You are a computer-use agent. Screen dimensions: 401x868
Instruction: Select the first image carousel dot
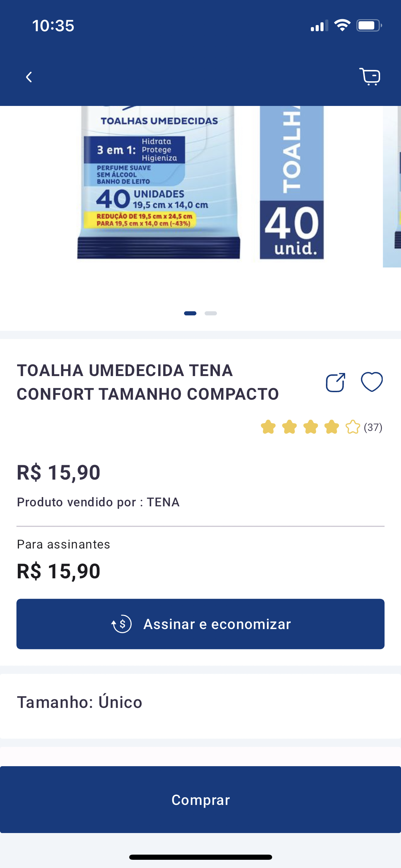pyautogui.click(x=190, y=313)
